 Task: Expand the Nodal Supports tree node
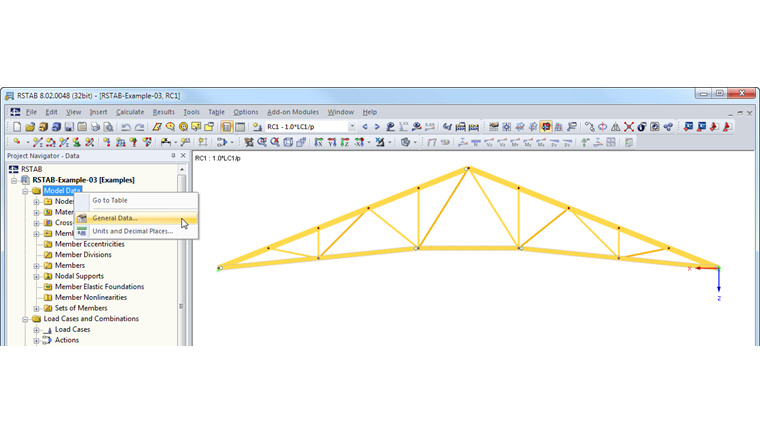pyautogui.click(x=36, y=276)
